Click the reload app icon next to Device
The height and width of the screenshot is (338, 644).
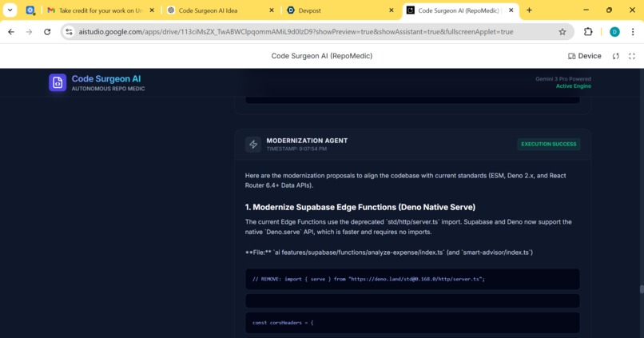(x=616, y=56)
